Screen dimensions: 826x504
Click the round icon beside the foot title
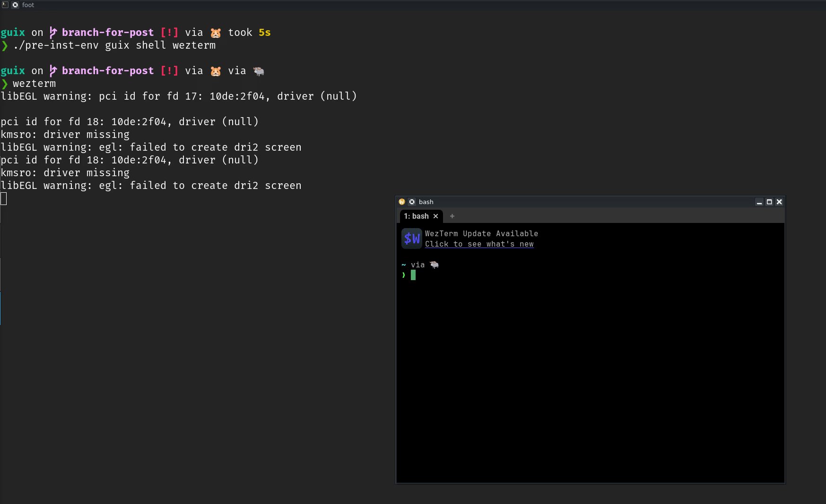[15, 5]
